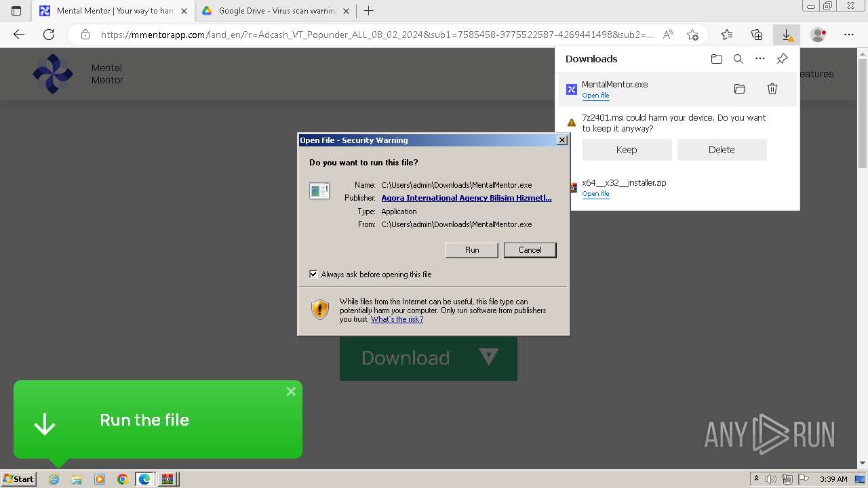
Task: Click the Action Center flag tray icon
Action: 802,479
